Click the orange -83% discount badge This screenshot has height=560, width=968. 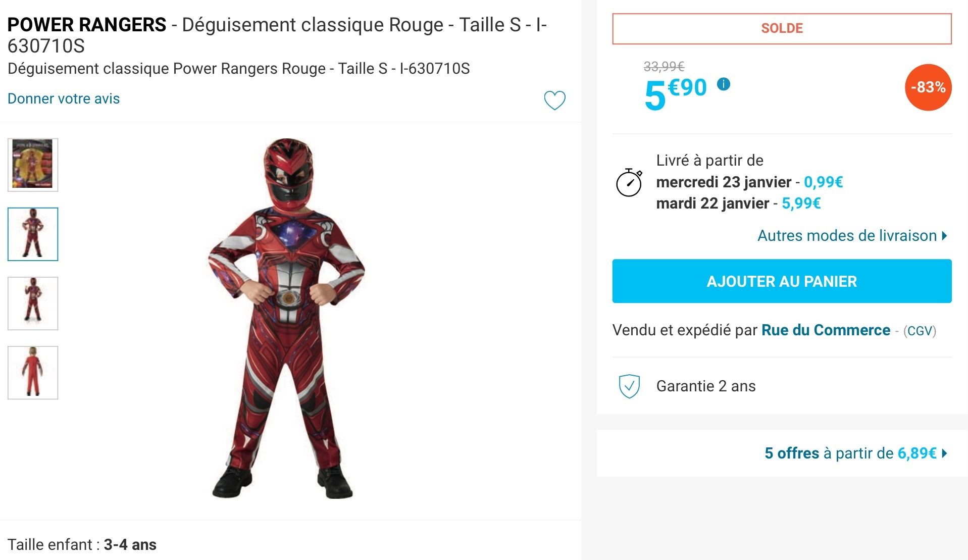point(928,87)
